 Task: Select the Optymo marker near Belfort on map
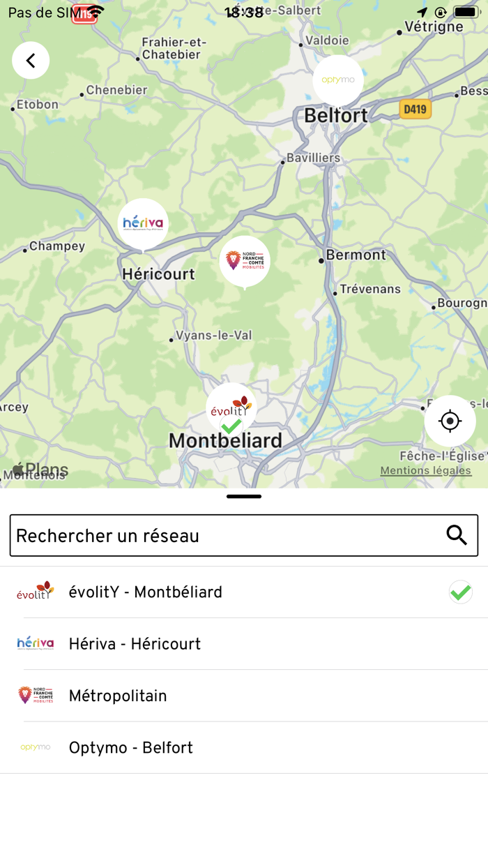337,79
